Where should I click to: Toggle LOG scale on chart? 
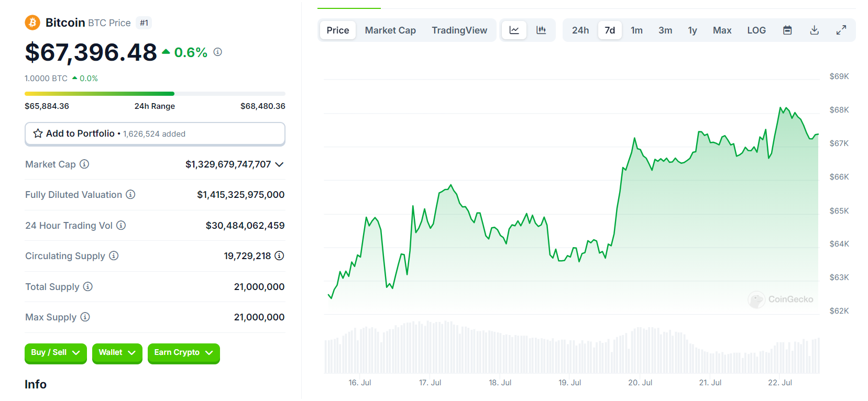coord(756,30)
